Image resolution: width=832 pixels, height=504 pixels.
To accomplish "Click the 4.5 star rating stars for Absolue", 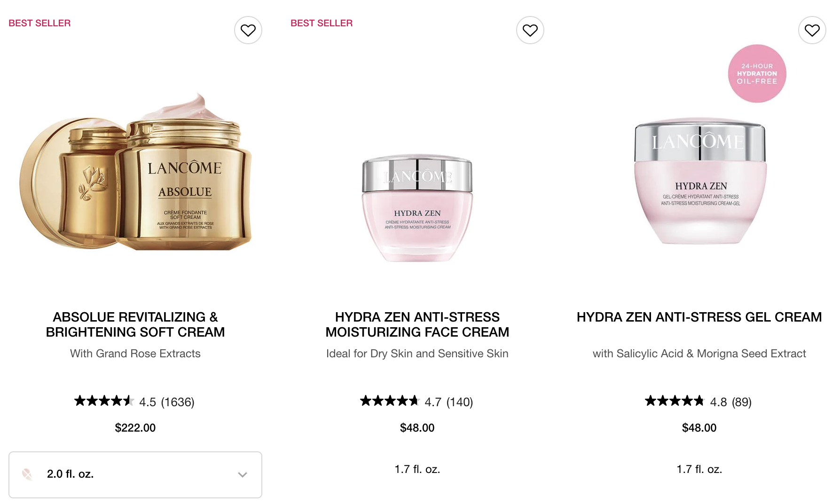I will pyautogui.click(x=104, y=401).
